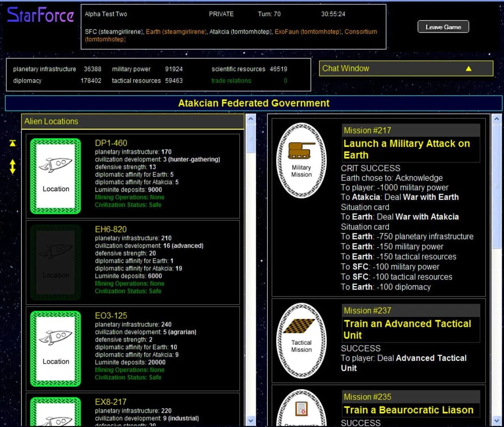Click the mission panel scrollbar up arrow

497,119
